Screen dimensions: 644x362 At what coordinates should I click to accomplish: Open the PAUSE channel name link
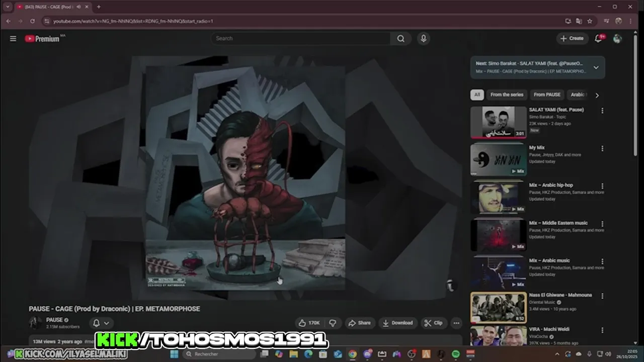click(x=54, y=320)
